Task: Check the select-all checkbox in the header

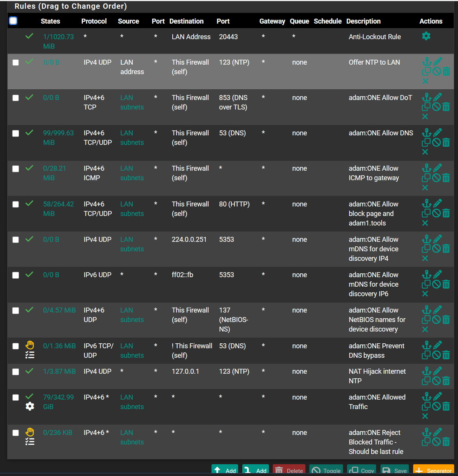Action: pyautogui.click(x=13, y=21)
